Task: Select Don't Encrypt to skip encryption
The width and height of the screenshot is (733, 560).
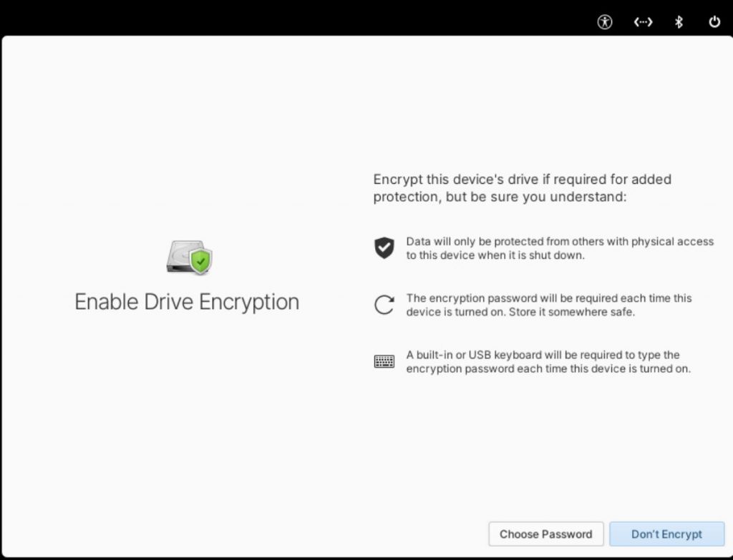Action: pyautogui.click(x=666, y=534)
